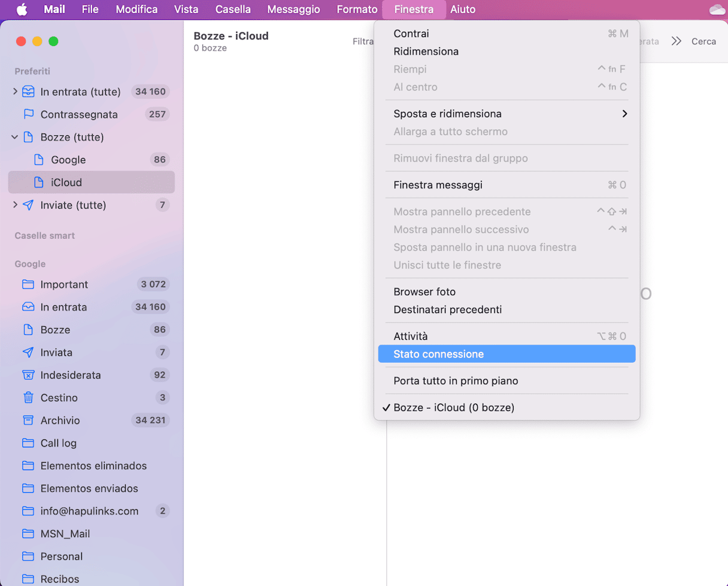Click the iCloud drafts document icon
This screenshot has height=586, width=728.
coord(39,183)
